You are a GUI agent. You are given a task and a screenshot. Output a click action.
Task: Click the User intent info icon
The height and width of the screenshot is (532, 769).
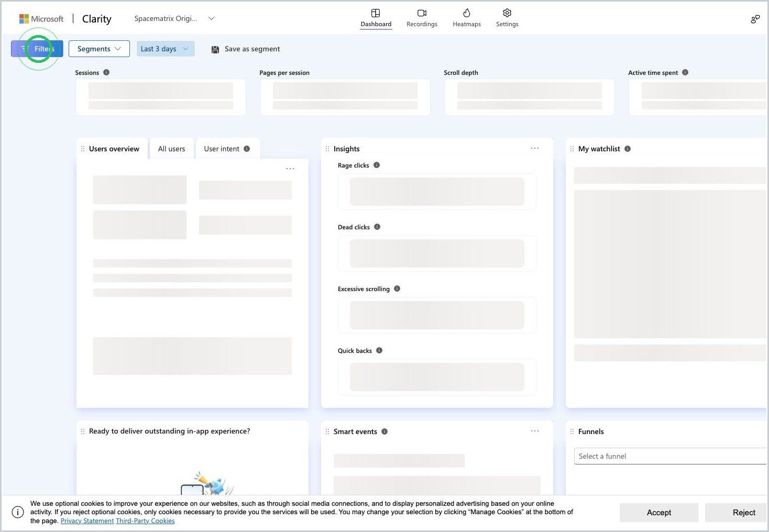(247, 149)
